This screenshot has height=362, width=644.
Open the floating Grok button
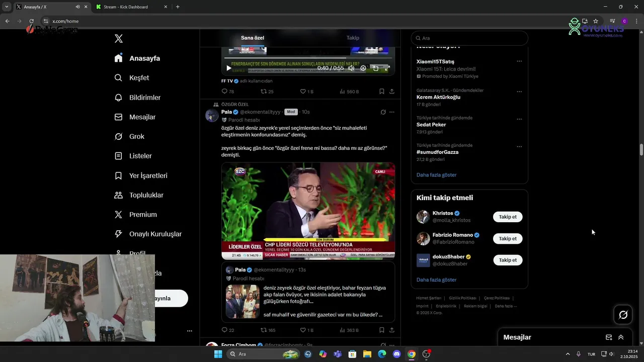(x=623, y=315)
